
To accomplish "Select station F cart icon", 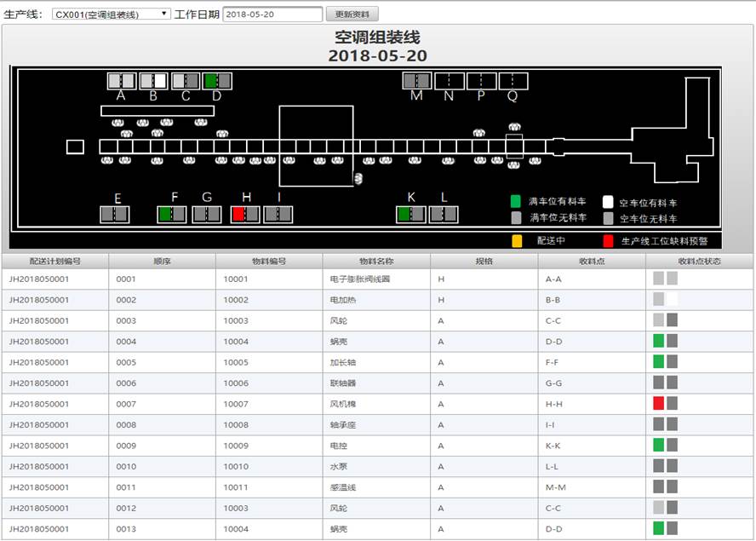I will click(x=172, y=214).
